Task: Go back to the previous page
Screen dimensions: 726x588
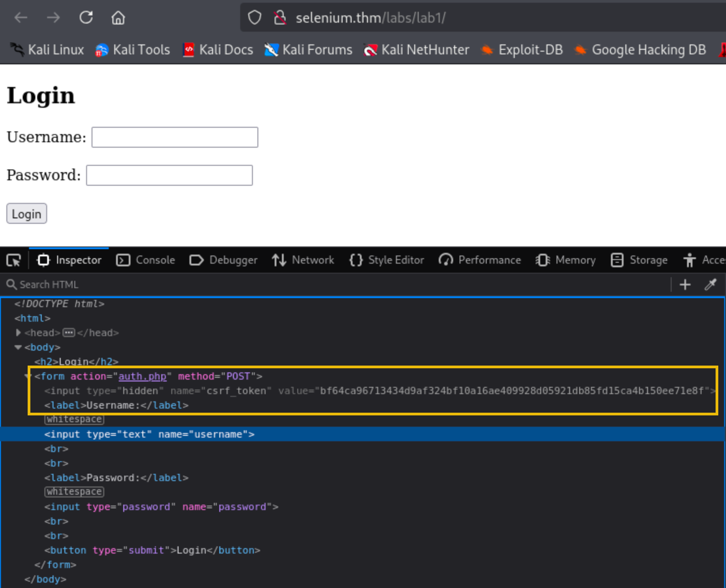Action: click(x=21, y=18)
